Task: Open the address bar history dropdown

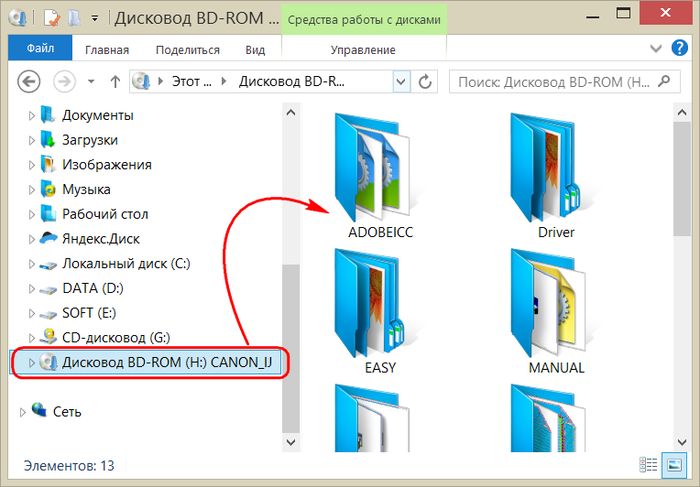Action: click(401, 82)
